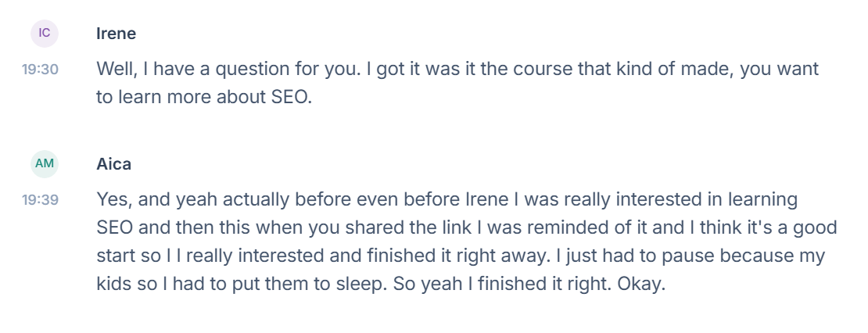Jump to the 19:30 timestamp

(x=40, y=70)
